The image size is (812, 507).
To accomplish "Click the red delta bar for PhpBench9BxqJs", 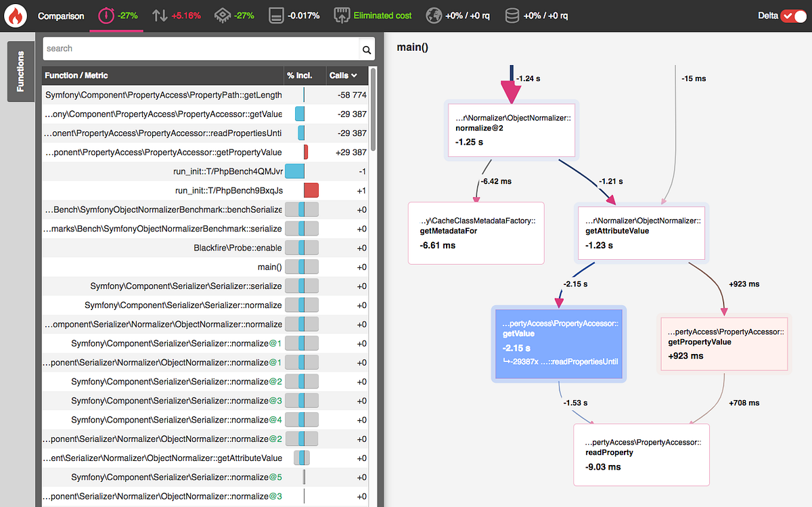I will [311, 190].
